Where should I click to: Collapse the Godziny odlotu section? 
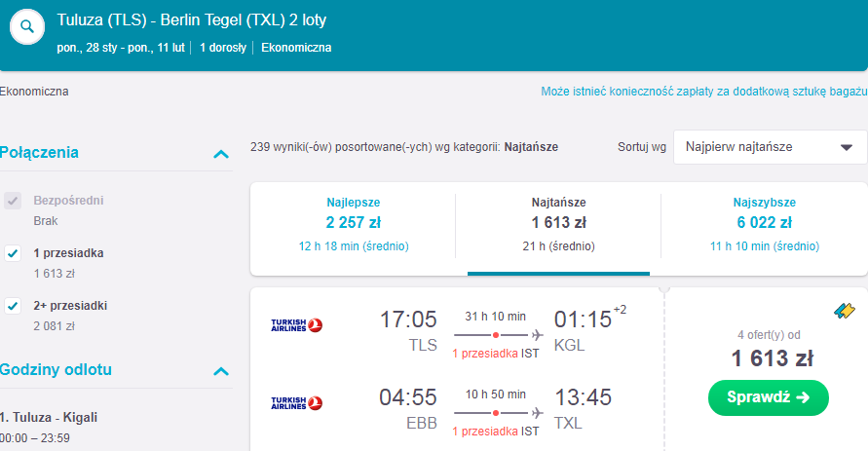click(x=221, y=371)
